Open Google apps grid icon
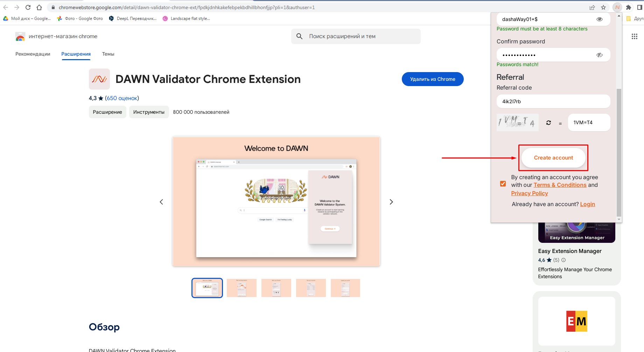The height and width of the screenshot is (352, 644). pos(635,36)
